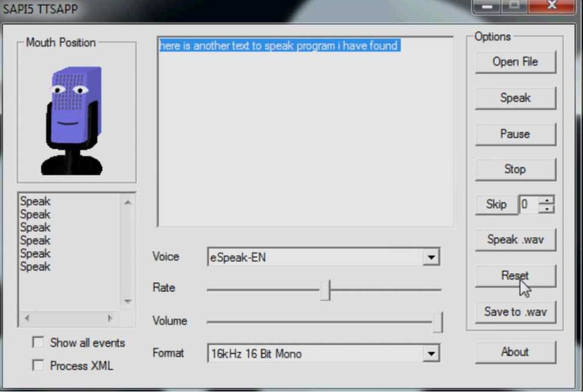Image resolution: width=583 pixels, height=392 pixels.
Task: Open the About dialog
Action: [515, 352]
